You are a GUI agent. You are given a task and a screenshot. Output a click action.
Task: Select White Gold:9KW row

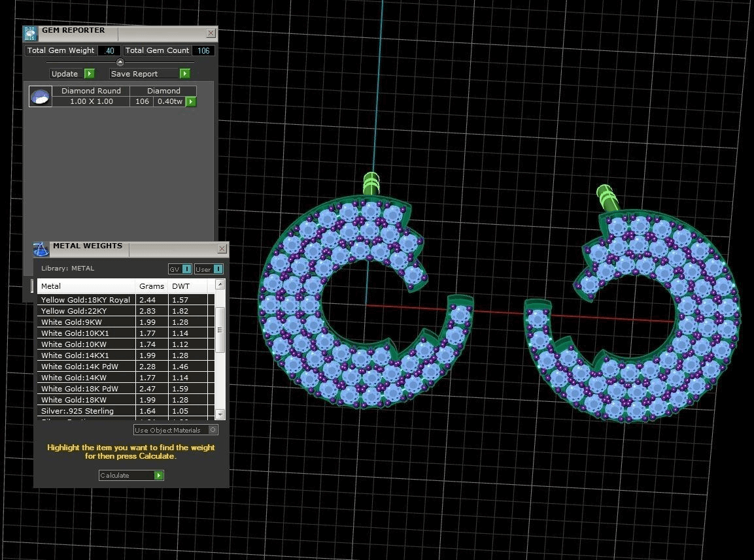tap(126, 321)
